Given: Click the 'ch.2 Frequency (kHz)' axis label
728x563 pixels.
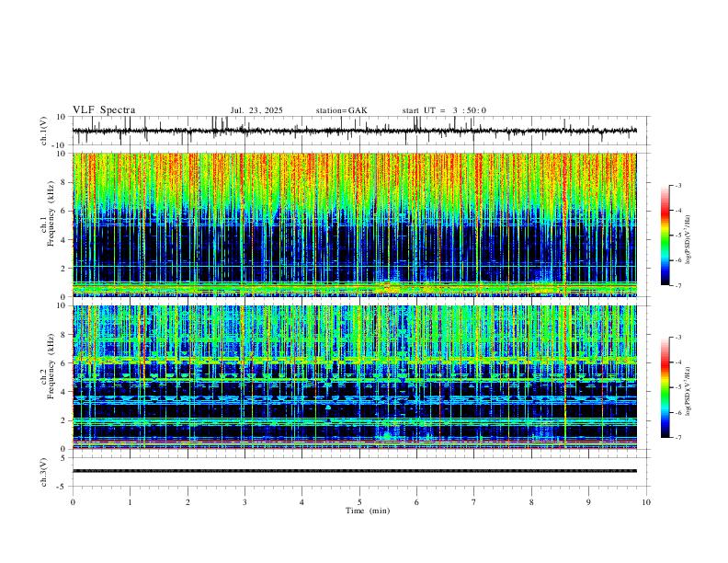Looking at the screenshot, I should point(48,366).
